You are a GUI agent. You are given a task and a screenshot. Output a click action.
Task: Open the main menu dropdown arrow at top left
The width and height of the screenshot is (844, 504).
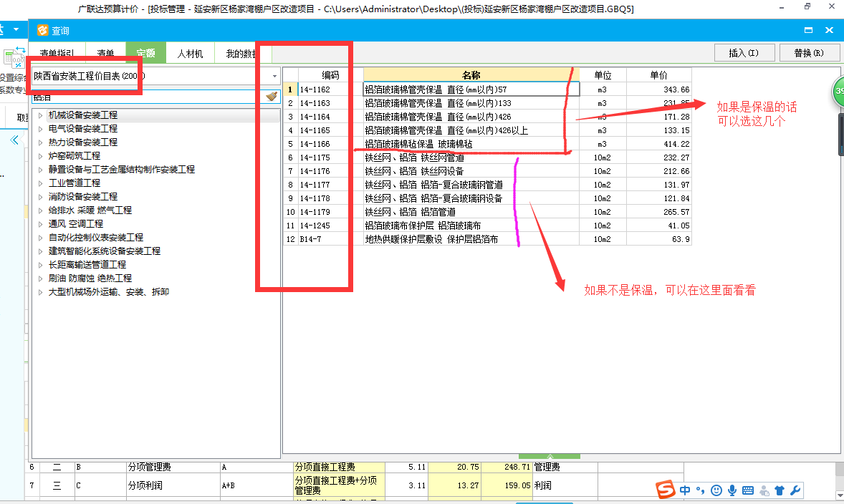point(16,29)
